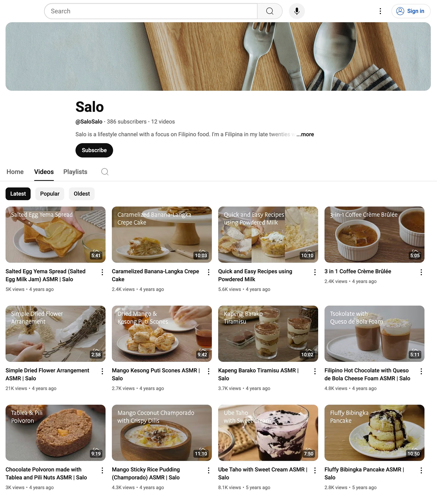Screen dimensions: 437x504
Task: Open options menu for Mango Sticky Rice Pudding video
Action: [x=208, y=470]
